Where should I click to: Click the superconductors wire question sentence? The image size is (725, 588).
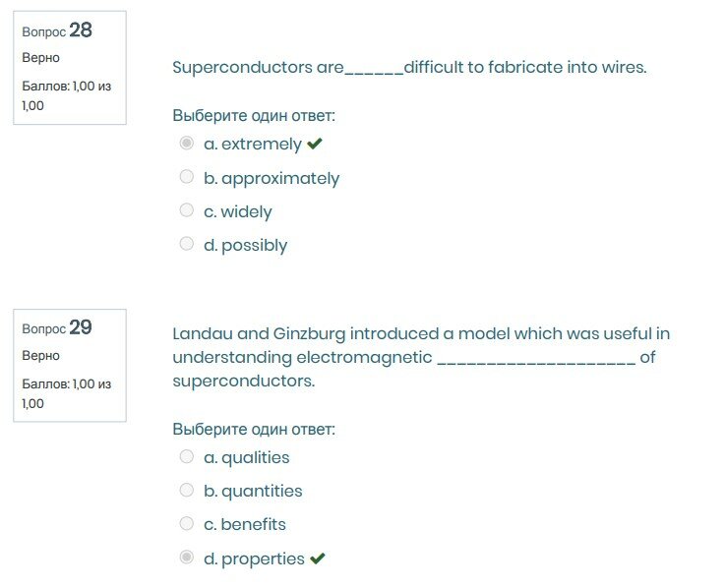point(409,68)
